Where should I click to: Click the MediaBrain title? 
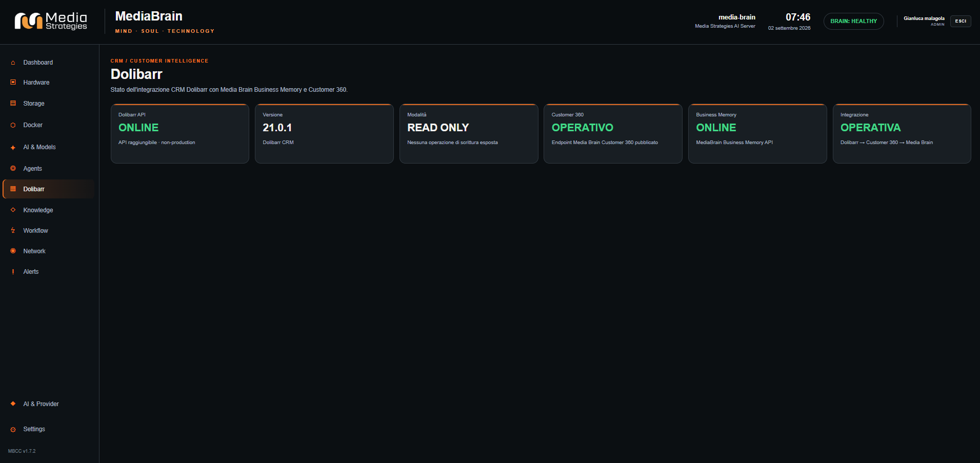(x=149, y=16)
